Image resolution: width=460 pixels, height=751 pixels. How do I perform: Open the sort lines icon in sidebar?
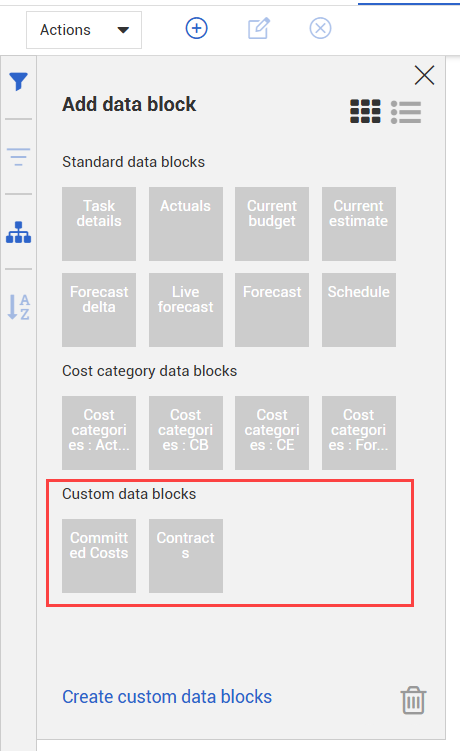pos(18,157)
